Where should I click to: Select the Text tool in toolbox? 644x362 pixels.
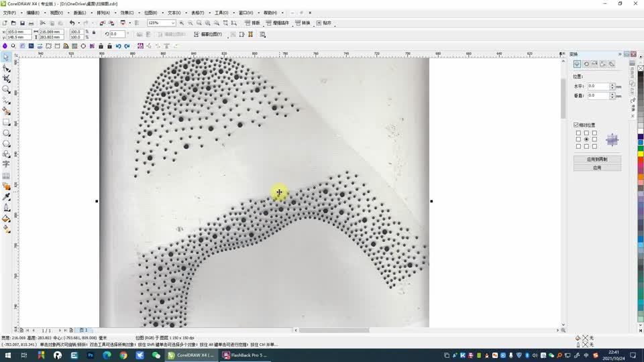coord(6,164)
